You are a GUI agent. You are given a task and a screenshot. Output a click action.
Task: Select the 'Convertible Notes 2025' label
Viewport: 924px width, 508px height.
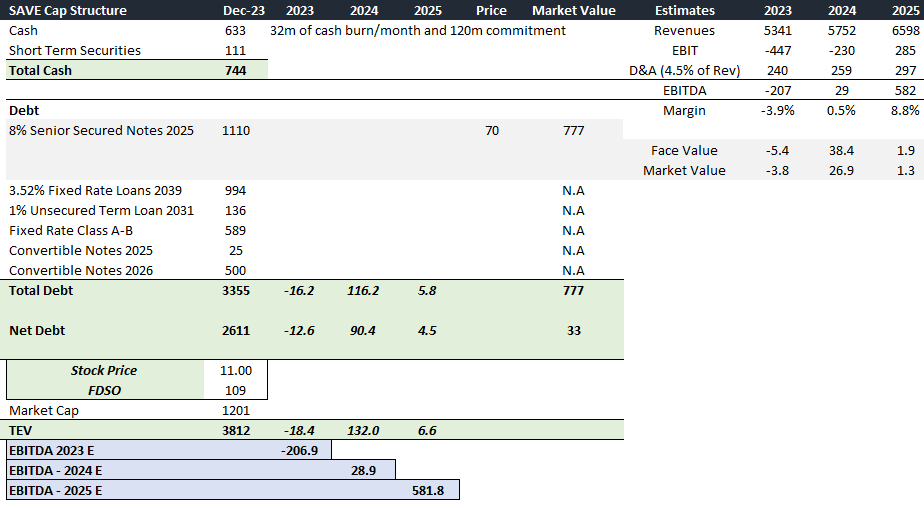(81, 251)
